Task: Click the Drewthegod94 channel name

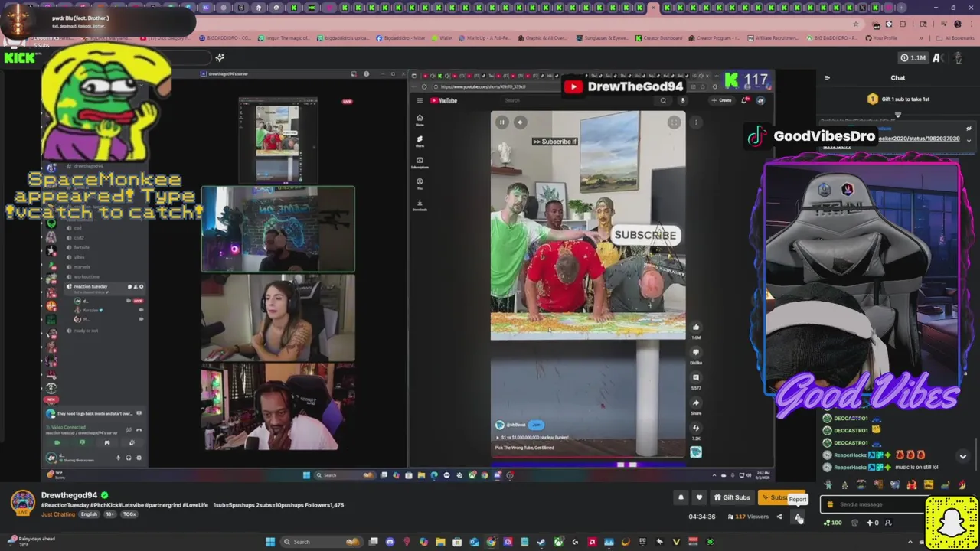Action: (x=69, y=495)
